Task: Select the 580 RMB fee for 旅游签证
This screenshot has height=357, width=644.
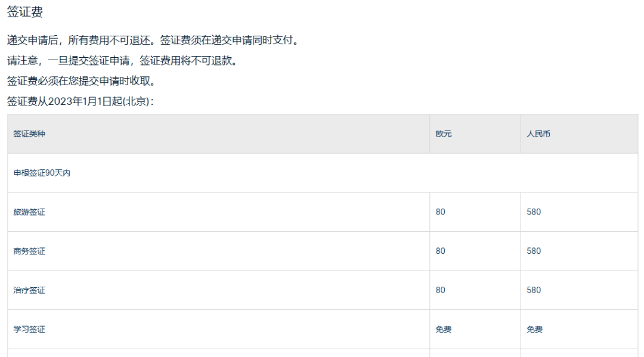Action: coord(534,212)
